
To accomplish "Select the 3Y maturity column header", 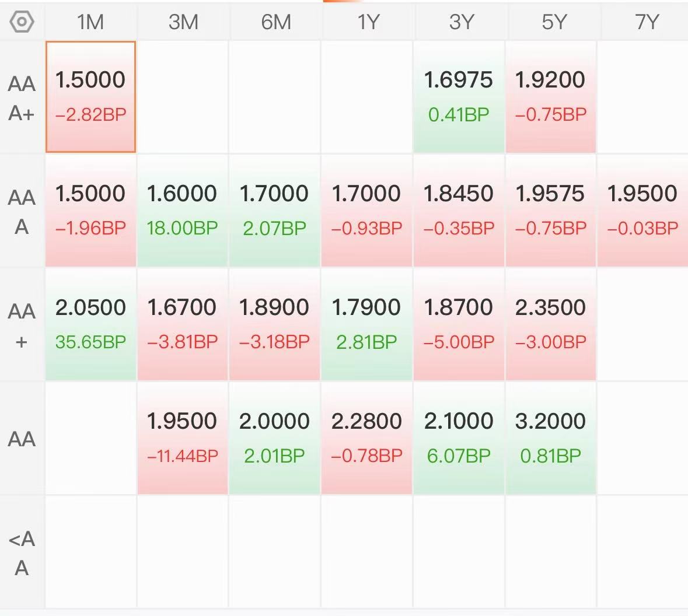I will pyautogui.click(x=461, y=22).
